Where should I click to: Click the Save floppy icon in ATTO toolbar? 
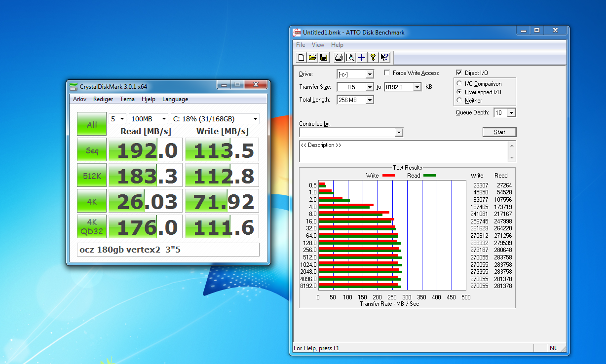tap(324, 57)
